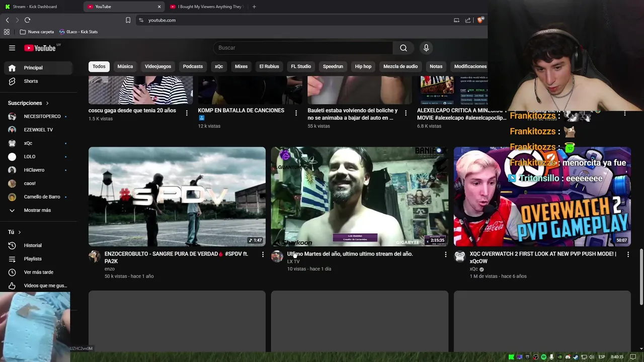Select the Todos filter chip
Screen dimensions: 644x362
99,66
